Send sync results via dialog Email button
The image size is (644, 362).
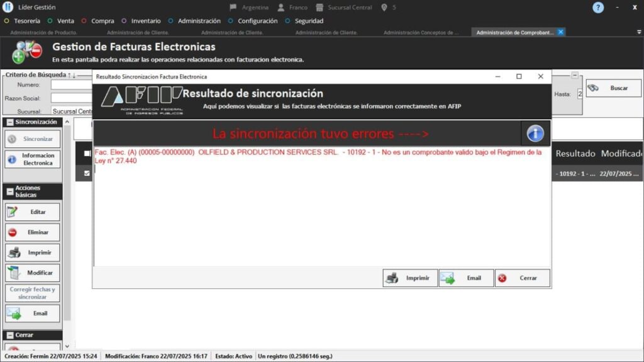pyautogui.click(x=465, y=278)
